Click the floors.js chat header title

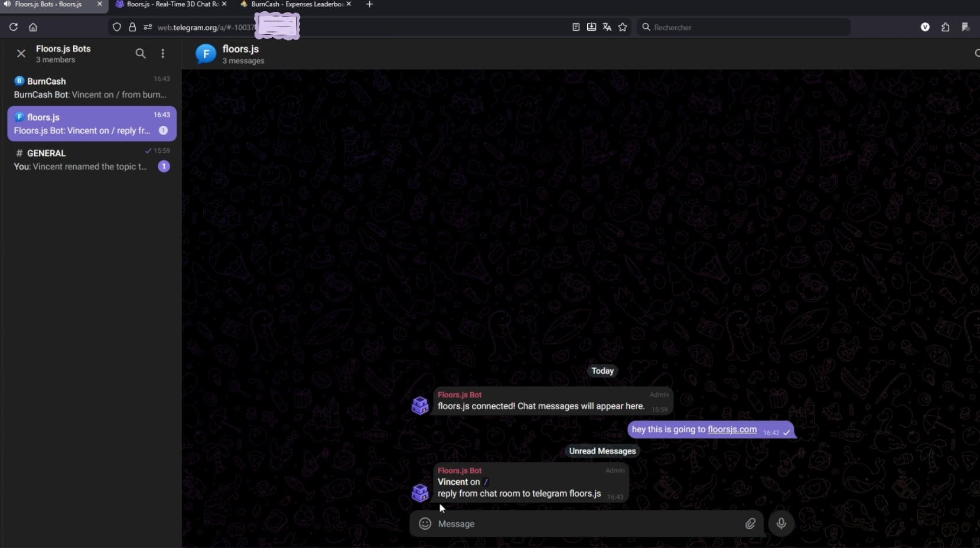pos(240,49)
